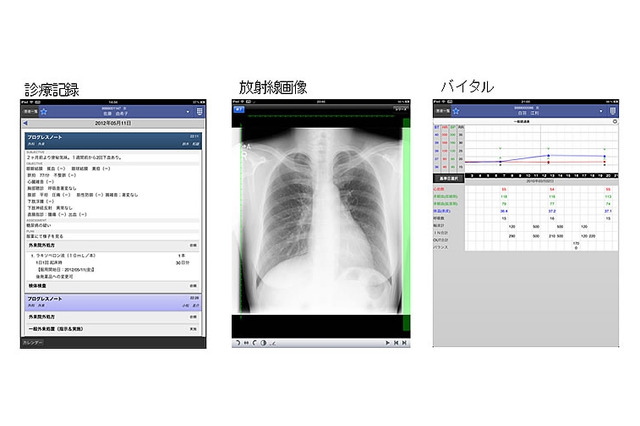Select the バランス row label
This screenshot has height=426, width=640.
coord(441,247)
